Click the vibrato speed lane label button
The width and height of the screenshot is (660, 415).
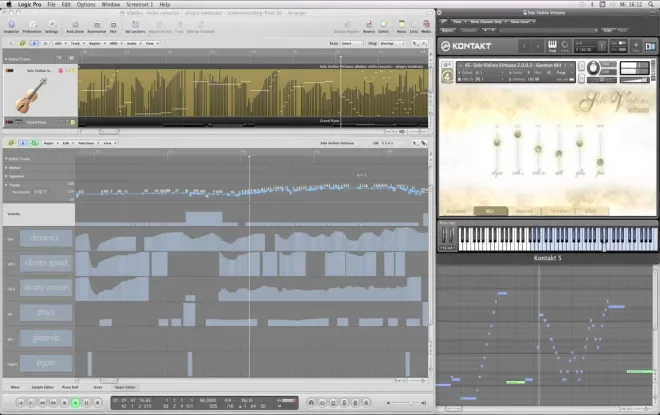(45, 263)
